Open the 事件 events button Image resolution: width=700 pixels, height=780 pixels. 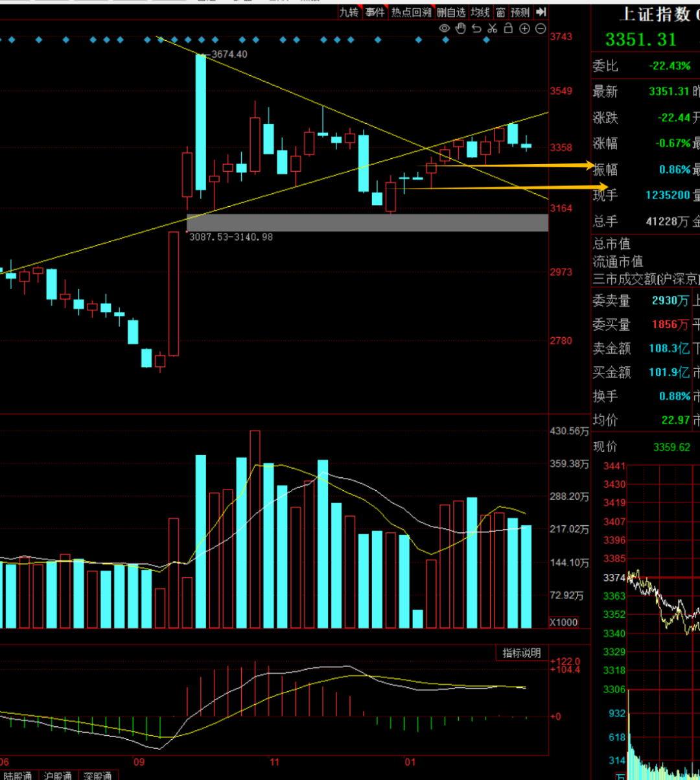click(375, 12)
